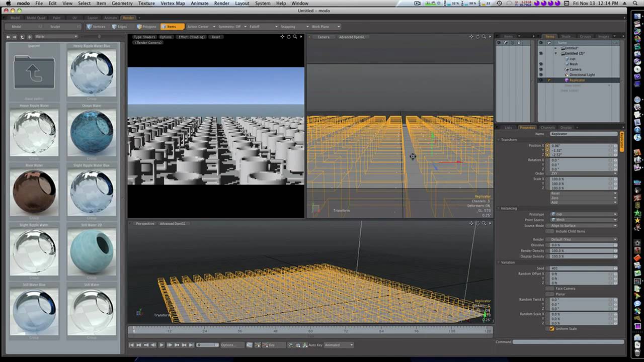Go up one level in preset browser
Image resolution: width=644 pixels, height=362 pixels.
22,37
